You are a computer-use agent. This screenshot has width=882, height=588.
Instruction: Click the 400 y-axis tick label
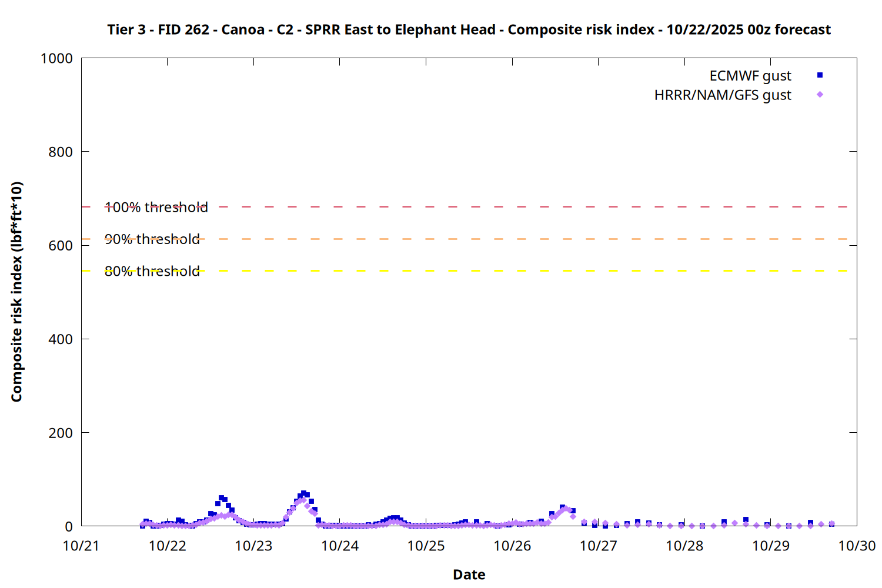point(61,339)
